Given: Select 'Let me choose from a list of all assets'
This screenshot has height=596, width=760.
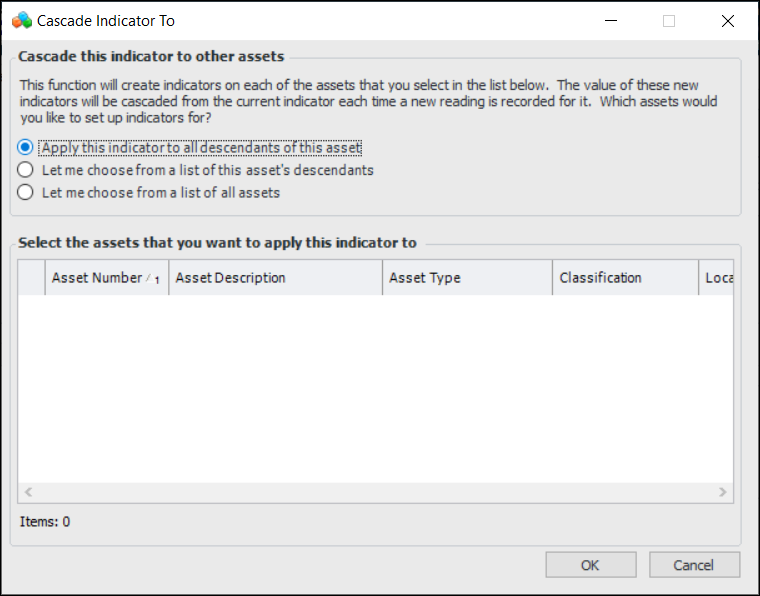Looking at the screenshot, I should tap(26, 192).
